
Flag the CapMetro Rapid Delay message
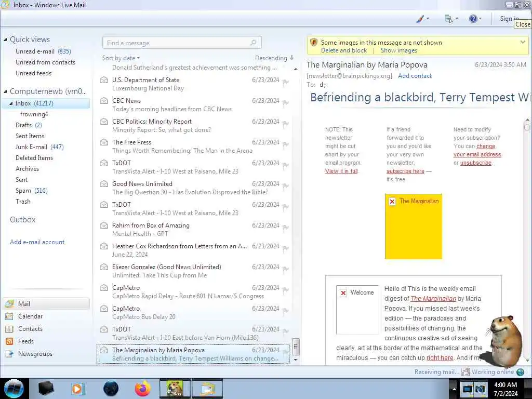(285, 290)
